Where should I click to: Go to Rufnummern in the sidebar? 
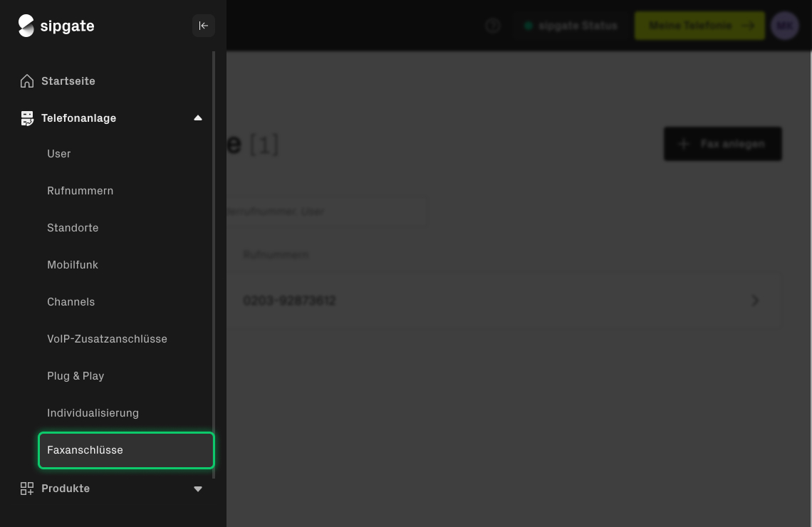coord(80,191)
